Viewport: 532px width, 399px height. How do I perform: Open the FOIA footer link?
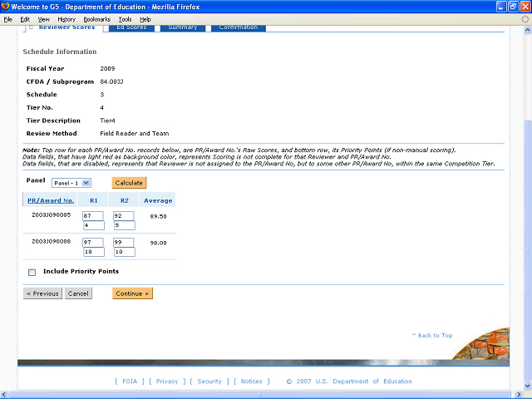(130, 382)
